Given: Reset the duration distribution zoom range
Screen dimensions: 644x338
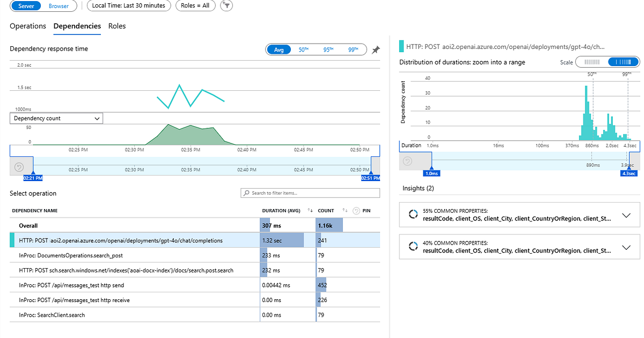Looking at the screenshot, I should (407, 161).
